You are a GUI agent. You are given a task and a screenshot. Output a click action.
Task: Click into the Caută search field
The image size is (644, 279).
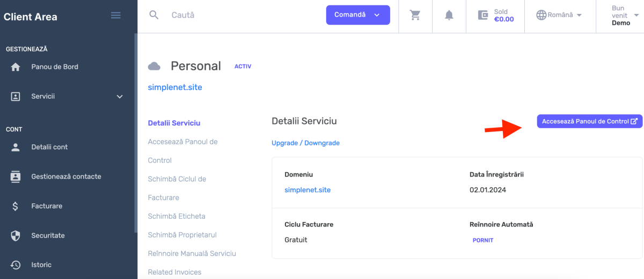tap(241, 15)
